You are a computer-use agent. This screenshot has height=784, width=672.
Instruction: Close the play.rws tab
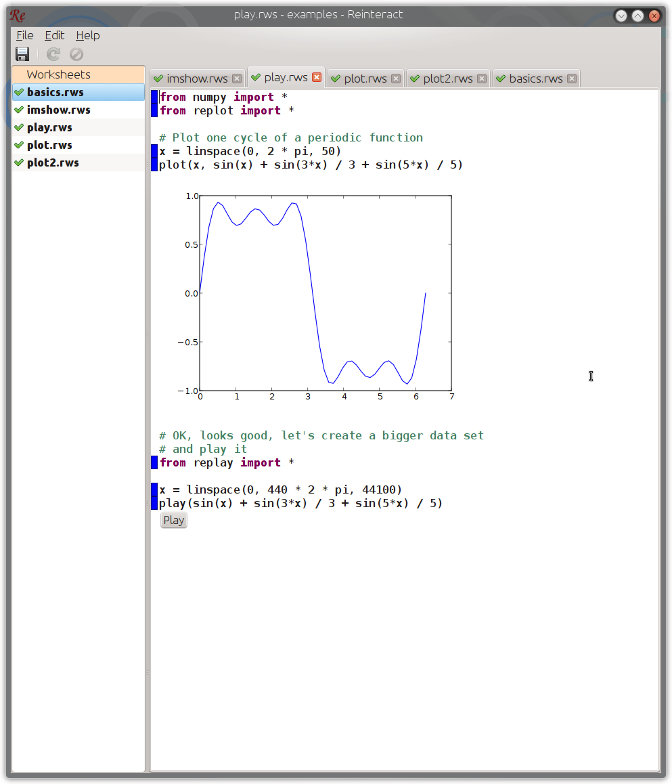pos(317,77)
